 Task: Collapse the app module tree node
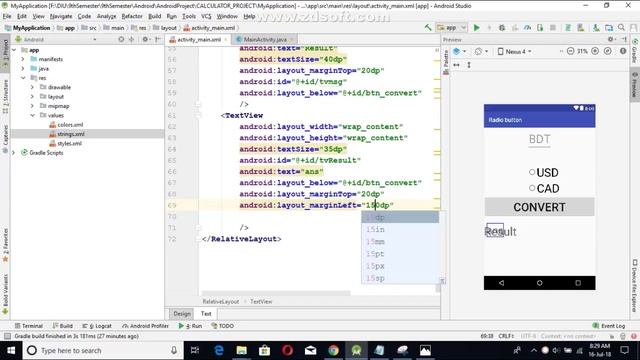(14, 50)
